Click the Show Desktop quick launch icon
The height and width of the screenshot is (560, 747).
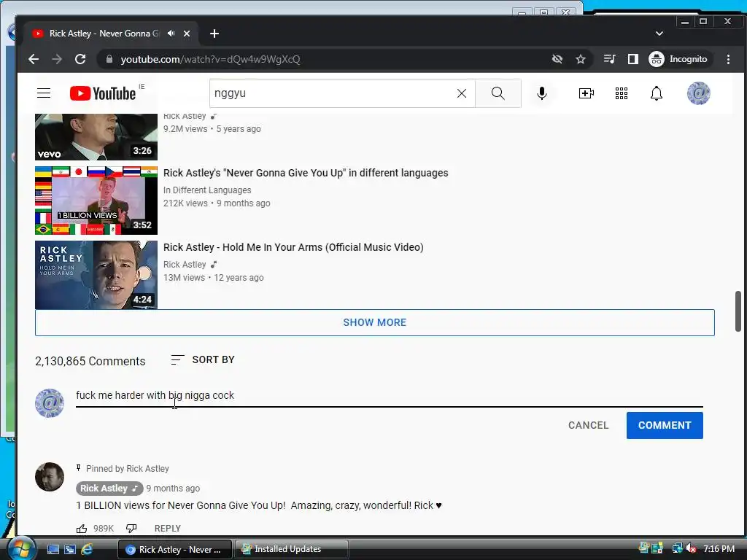click(x=53, y=549)
